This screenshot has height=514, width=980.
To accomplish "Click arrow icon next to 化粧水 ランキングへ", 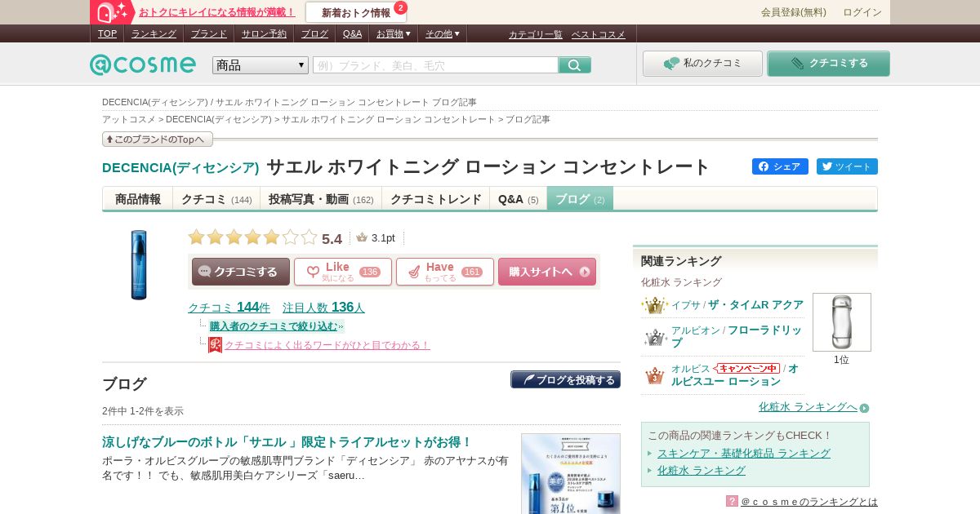I will [x=864, y=408].
